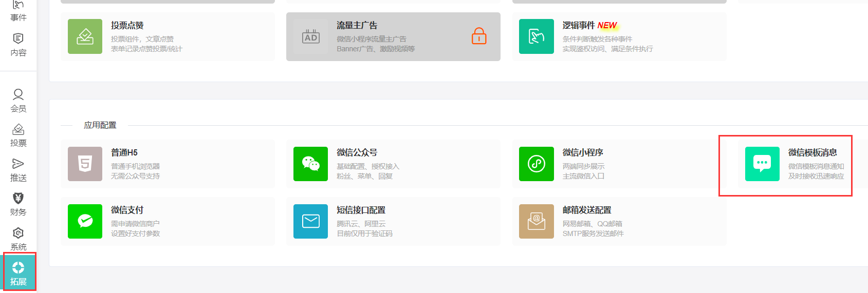The width and height of the screenshot is (868, 293).
Task: Open the 微信小程序 title
Action: 583,152
